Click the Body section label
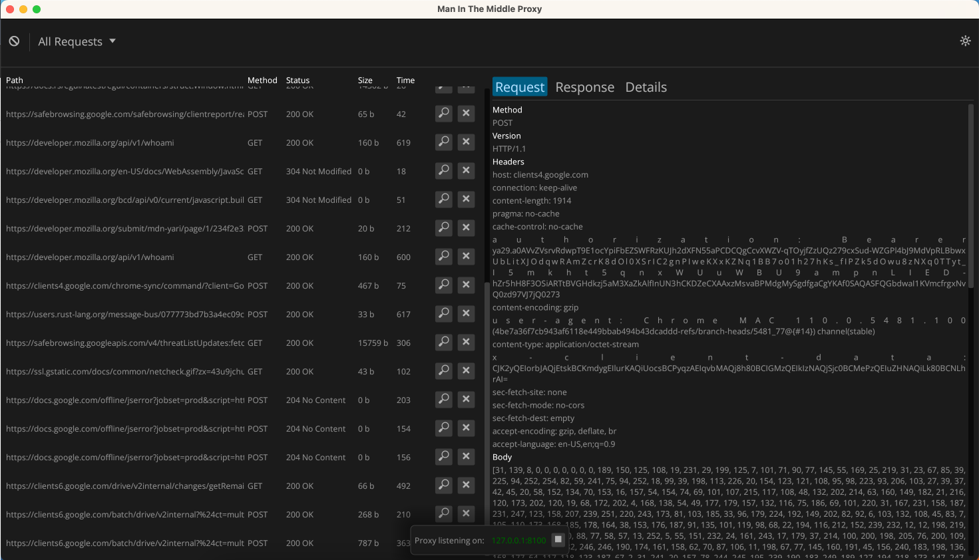 coord(502,457)
